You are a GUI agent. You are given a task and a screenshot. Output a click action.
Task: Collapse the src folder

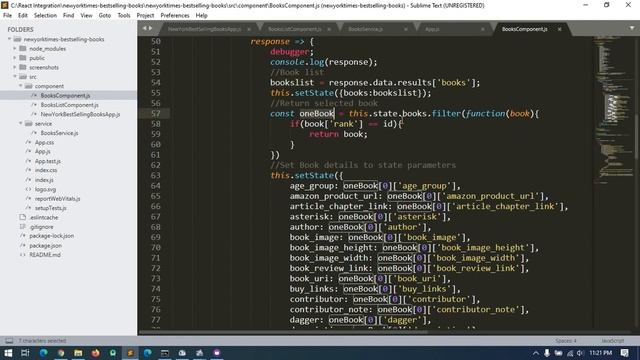pos(15,77)
